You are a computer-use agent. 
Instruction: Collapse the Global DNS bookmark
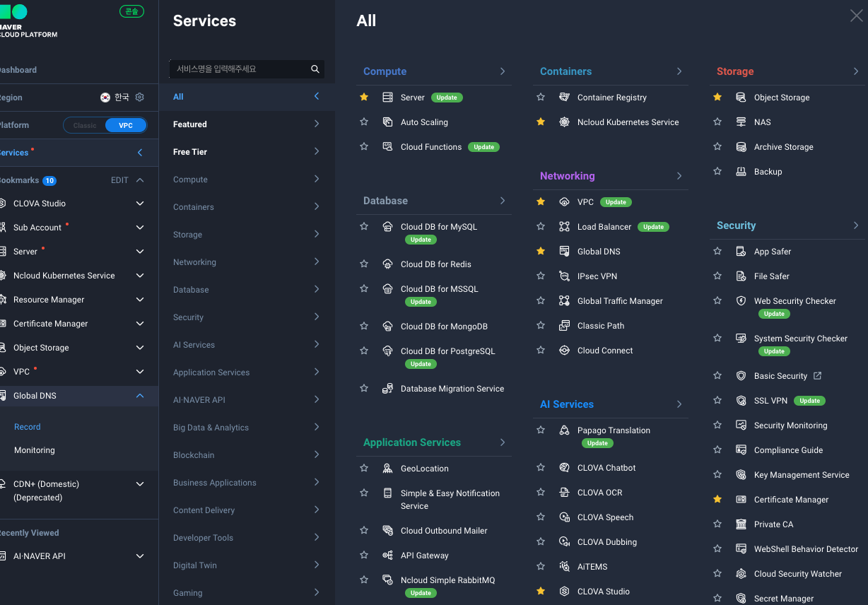(x=140, y=396)
